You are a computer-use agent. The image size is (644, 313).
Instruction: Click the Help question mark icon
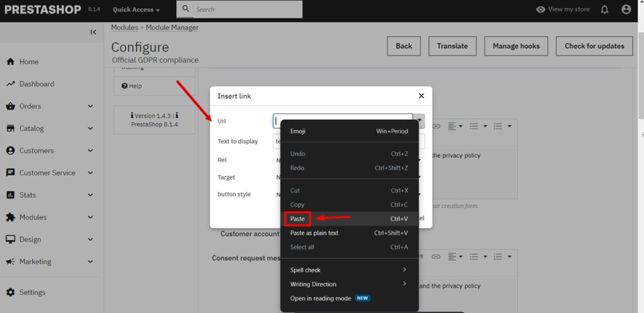(124, 86)
